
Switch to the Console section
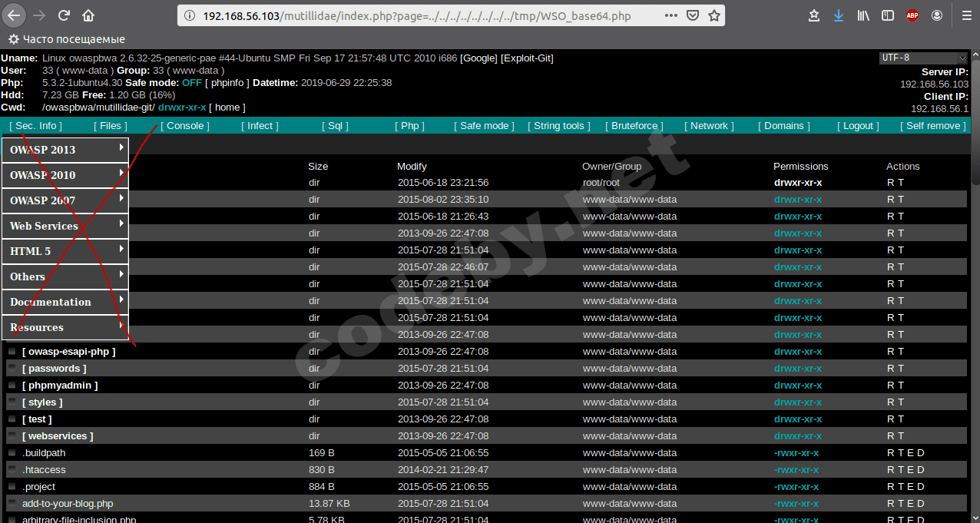pos(185,126)
